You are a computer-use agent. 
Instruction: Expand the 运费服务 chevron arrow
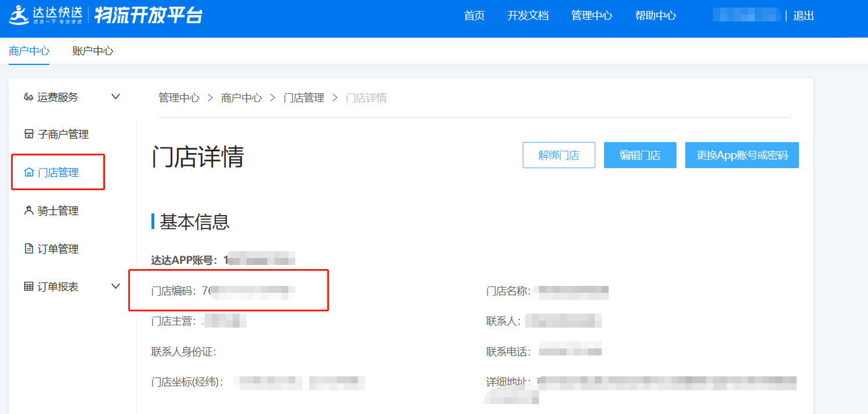click(x=115, y=97)
